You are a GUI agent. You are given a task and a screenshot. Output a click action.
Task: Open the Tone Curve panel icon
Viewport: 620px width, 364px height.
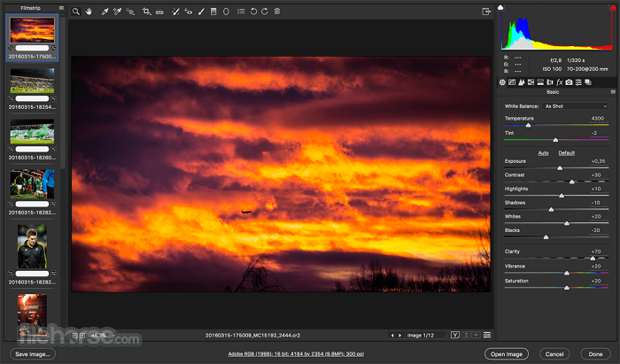coord(512,81)
